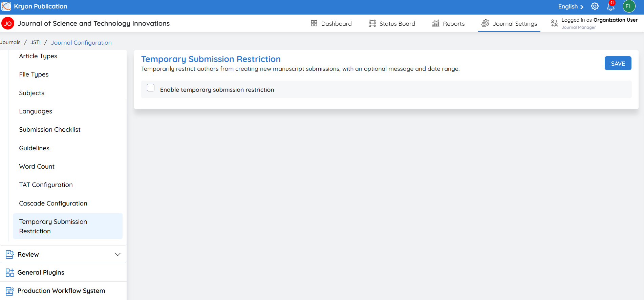
Task: Go to Journals breadcrumb link
Action: (10, 42)
